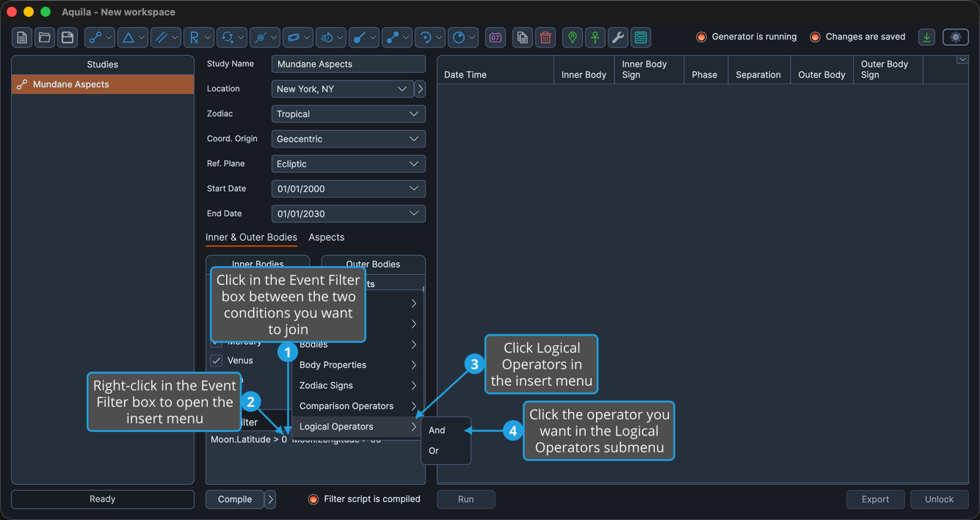Select the retrograde Rx study icon

tap(194, 37)
